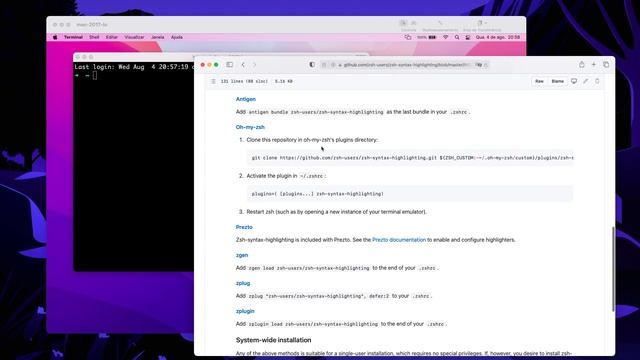Open the file outline list icon
Screen dimensions: 640x360
point(213,81)
